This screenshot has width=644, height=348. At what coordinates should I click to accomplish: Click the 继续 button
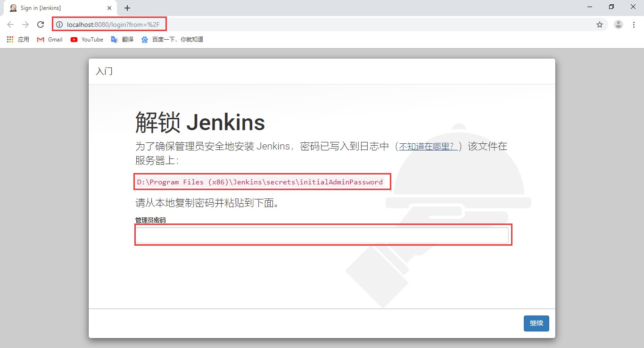(x=537, y=323)
